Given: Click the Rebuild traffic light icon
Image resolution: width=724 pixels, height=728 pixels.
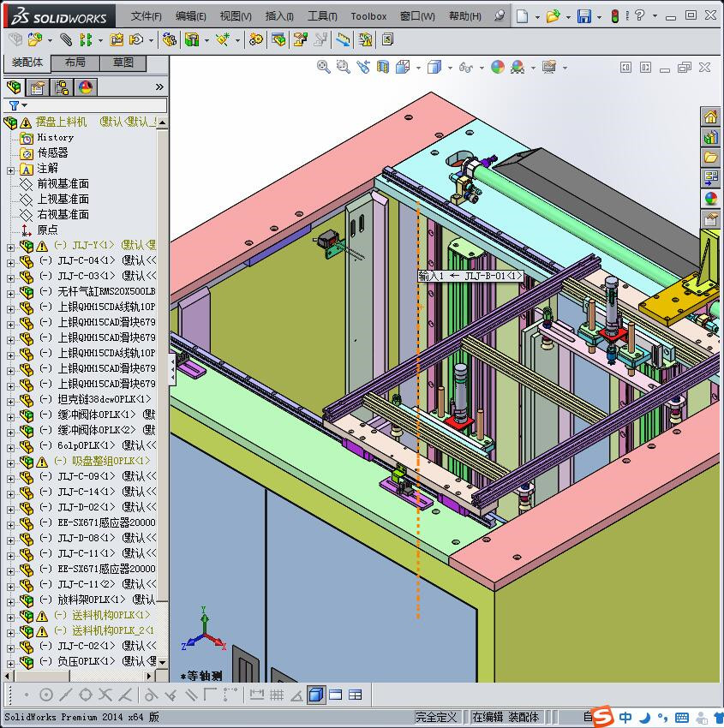Looking at the screenshot, I should (615, 16).
